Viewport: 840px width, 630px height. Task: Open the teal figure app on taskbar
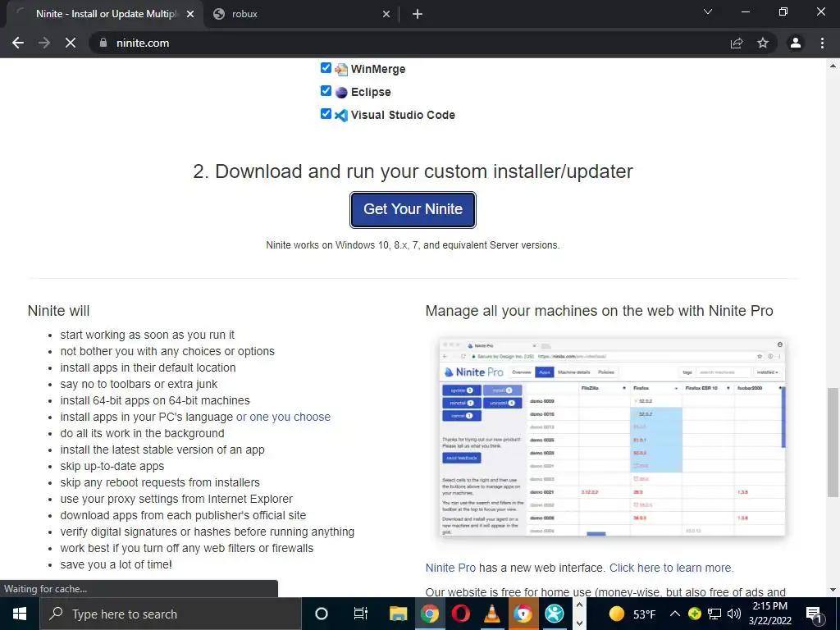tap(554, 614)
